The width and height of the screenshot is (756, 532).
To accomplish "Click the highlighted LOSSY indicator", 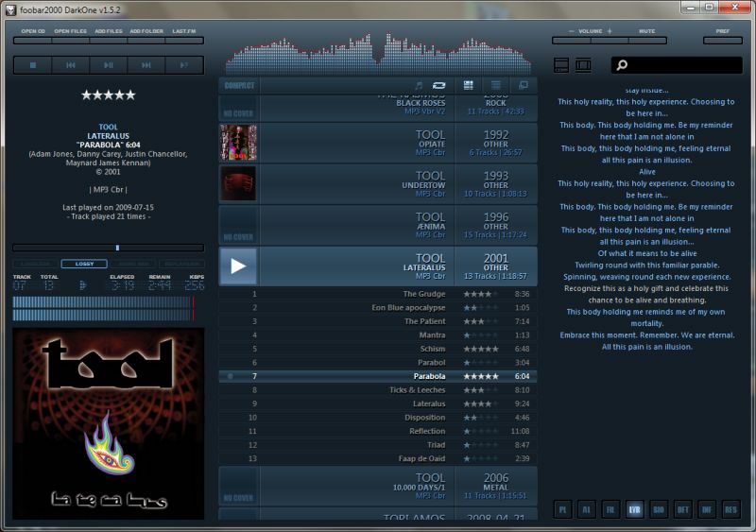I will point(84,264).
